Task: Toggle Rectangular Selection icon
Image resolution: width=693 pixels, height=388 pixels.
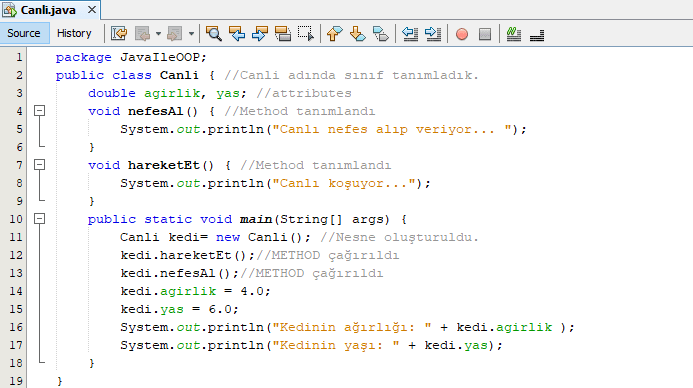Action: coord(306,34)
